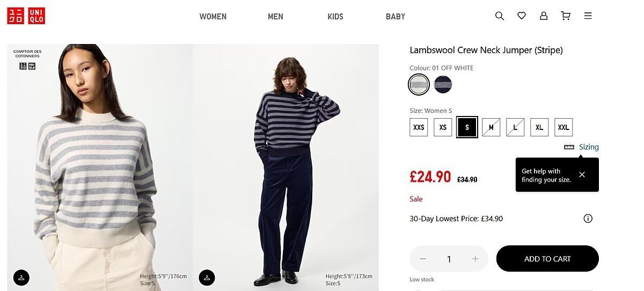
Task: Click the hanger icon on first photo
Action: [21, 277]
